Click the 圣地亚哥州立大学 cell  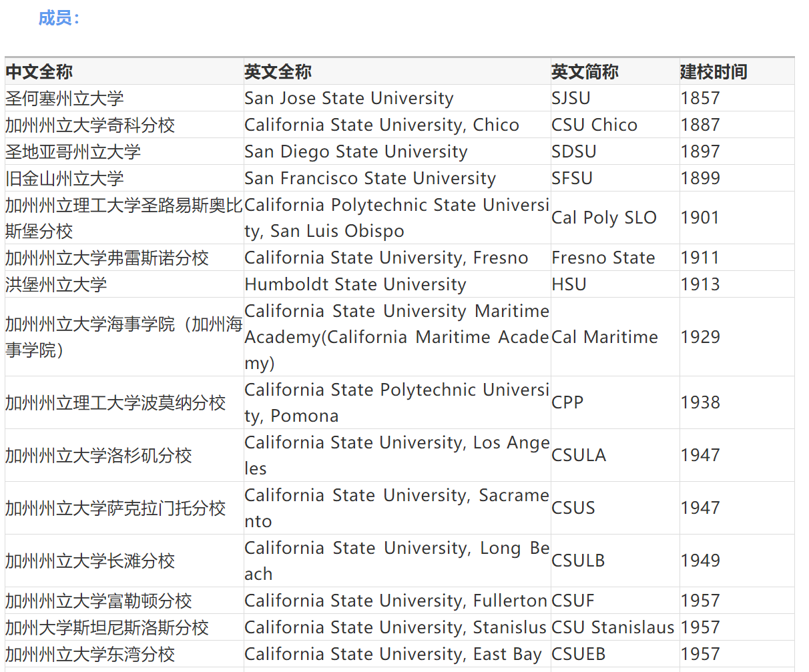73,151
